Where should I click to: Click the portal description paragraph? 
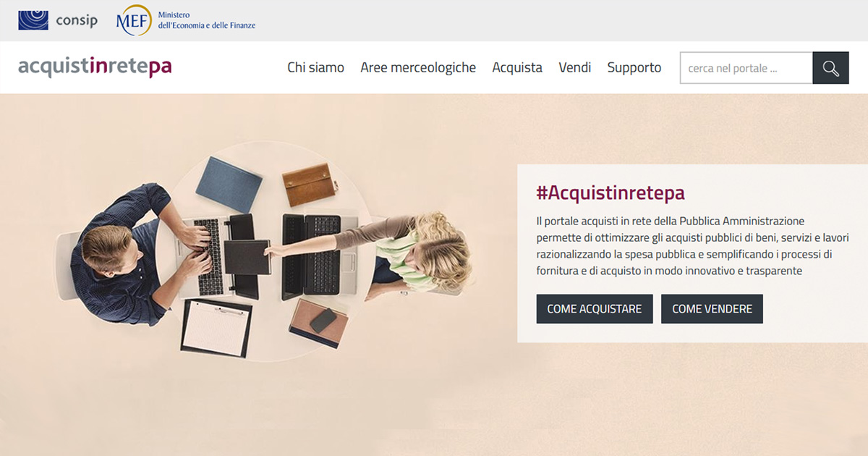[x=692, y=245]
